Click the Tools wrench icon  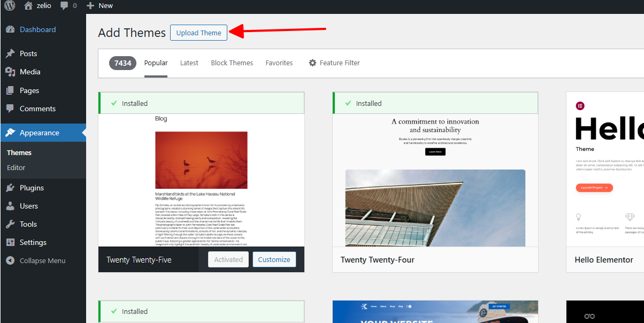point(10,224)
